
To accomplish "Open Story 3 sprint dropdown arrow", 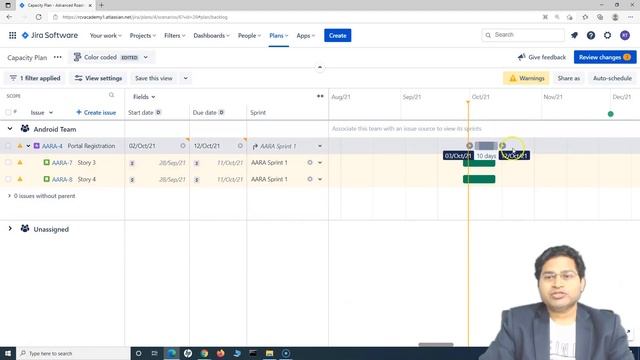I will pyautogui.click(x=320, y=162).
